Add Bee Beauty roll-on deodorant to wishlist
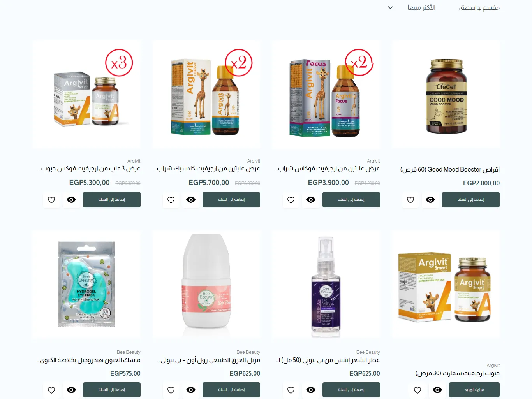Image resolution: width=532 pixels, height=399 pixels. (171, 390)
